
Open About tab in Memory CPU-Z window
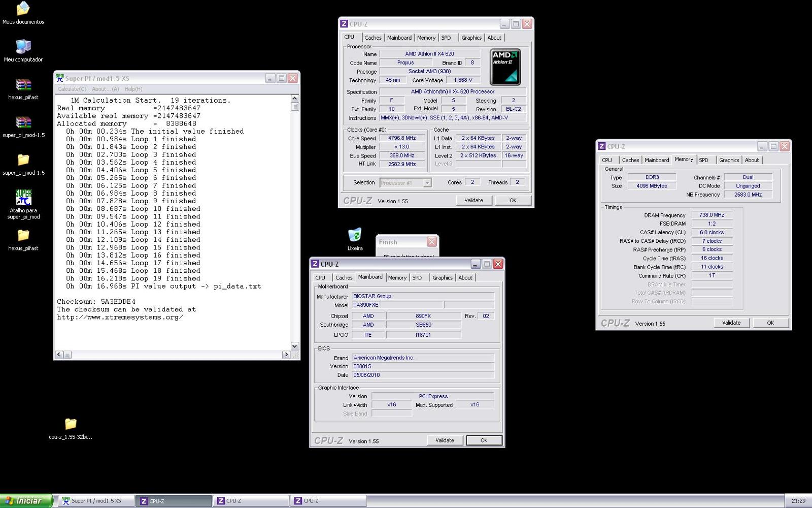pyautogui.click(x=752, y=160)
